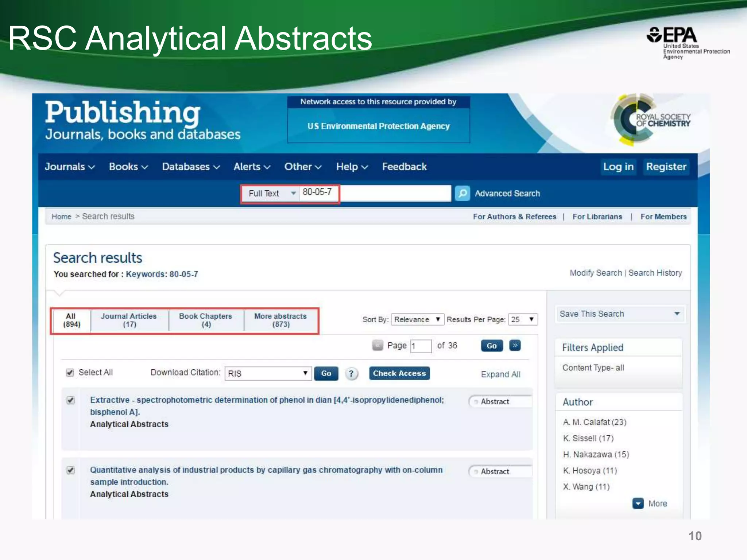This screenshot has width=747, height=560.
Task: Click the Go button next to page number
Action: [492, 346]
